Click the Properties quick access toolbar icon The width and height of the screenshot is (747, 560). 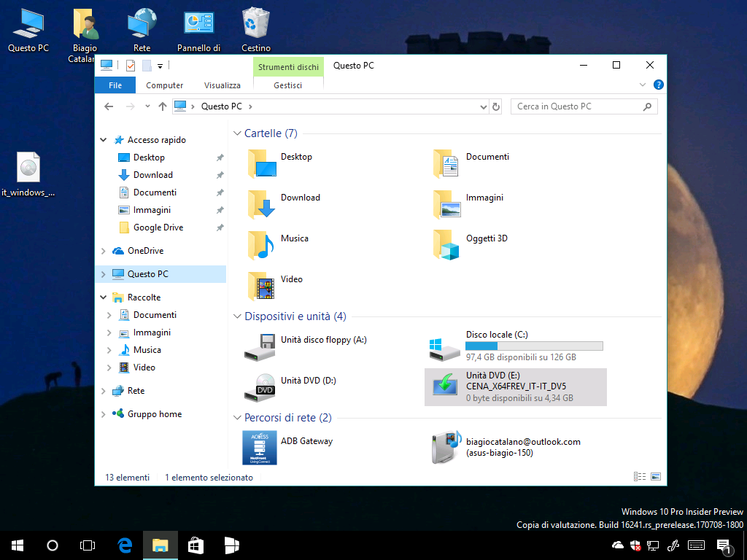(x=131, y=65)
